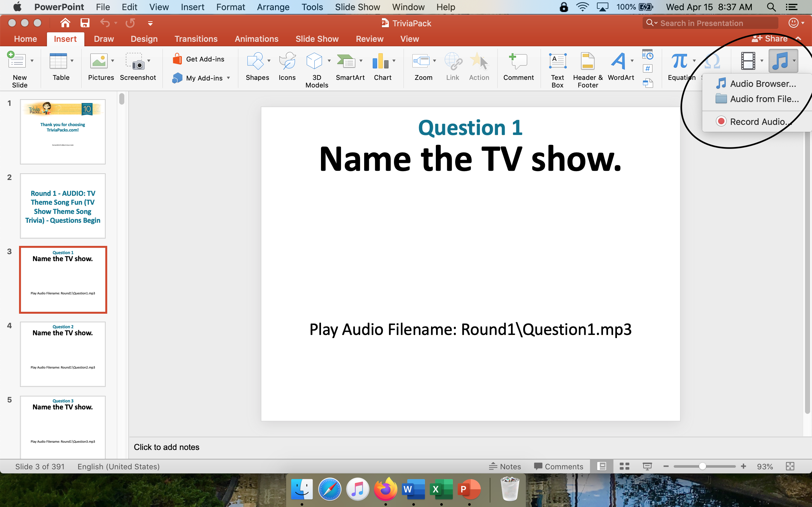Open the 3D Models tool

click(x=314, y=61)
